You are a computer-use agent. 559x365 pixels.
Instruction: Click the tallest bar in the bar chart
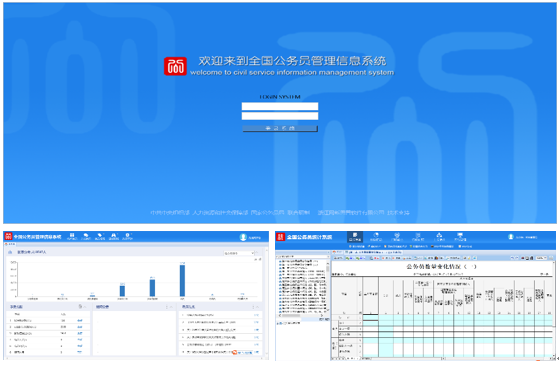click(x=182, y=280)
